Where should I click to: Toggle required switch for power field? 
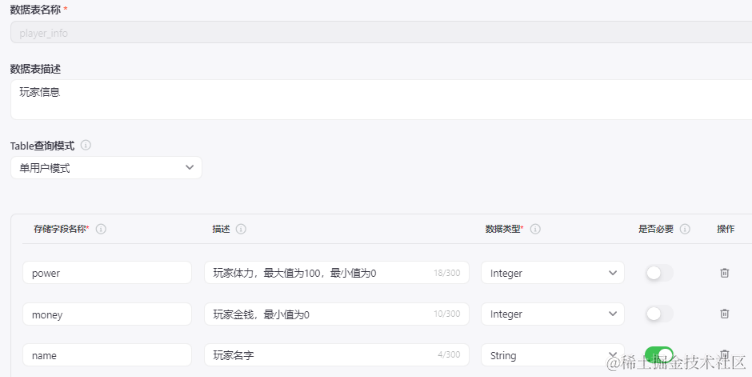tap(659, 273)
